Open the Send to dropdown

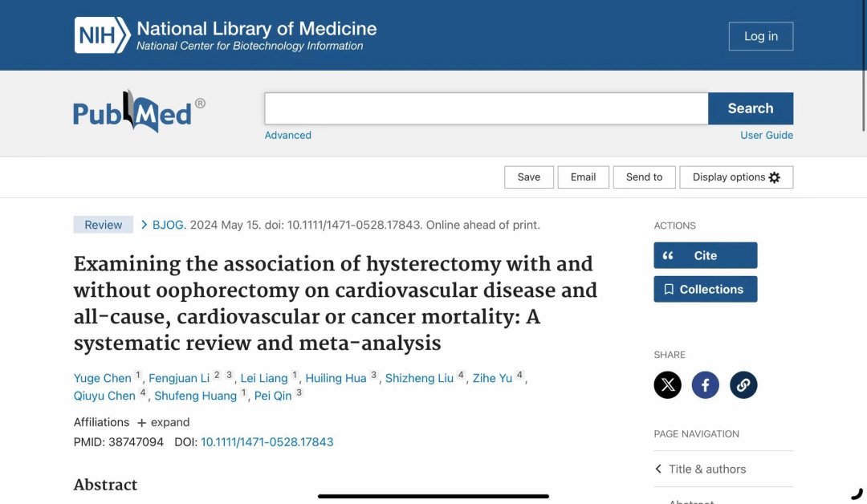644,177
